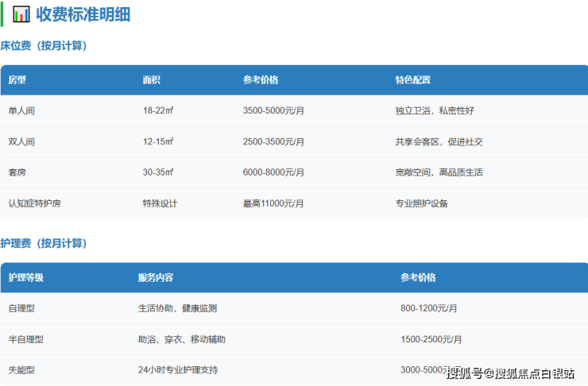588x386 pixels.
Task: Click the 护理等级 column header
Action: pos(25,278)
